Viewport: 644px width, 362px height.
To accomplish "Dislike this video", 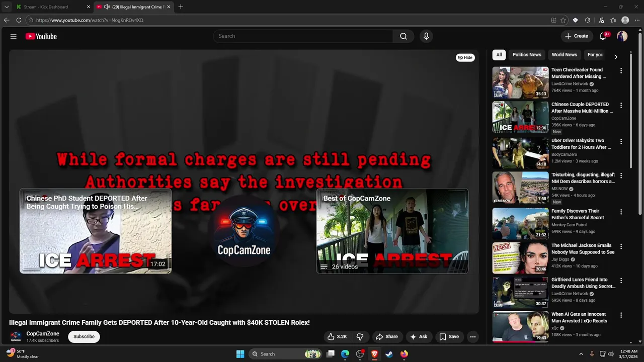I will tap(360, 337).
